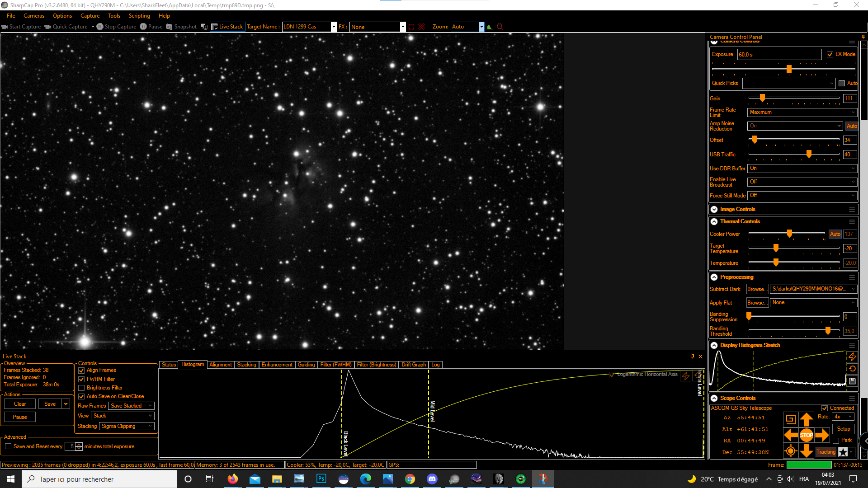Close the Live Stack panel
Viewport: 868px width, 488px height.
click(701, 357)
